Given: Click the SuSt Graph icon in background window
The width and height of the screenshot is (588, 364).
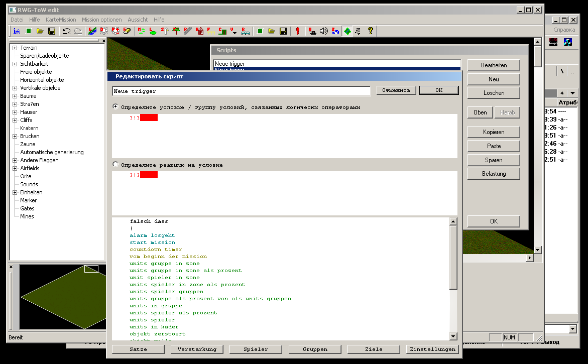Looking at the screenshot, I should (x=553, y=42).
